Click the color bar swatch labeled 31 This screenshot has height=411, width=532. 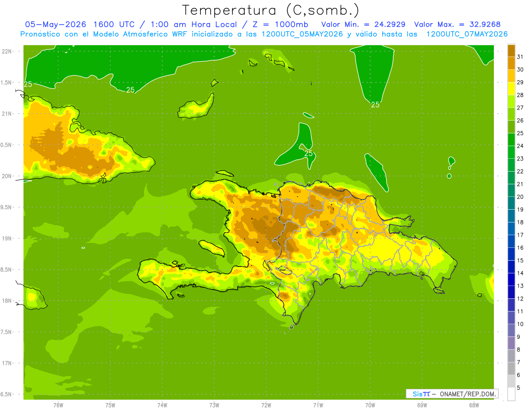click(511, 51)
